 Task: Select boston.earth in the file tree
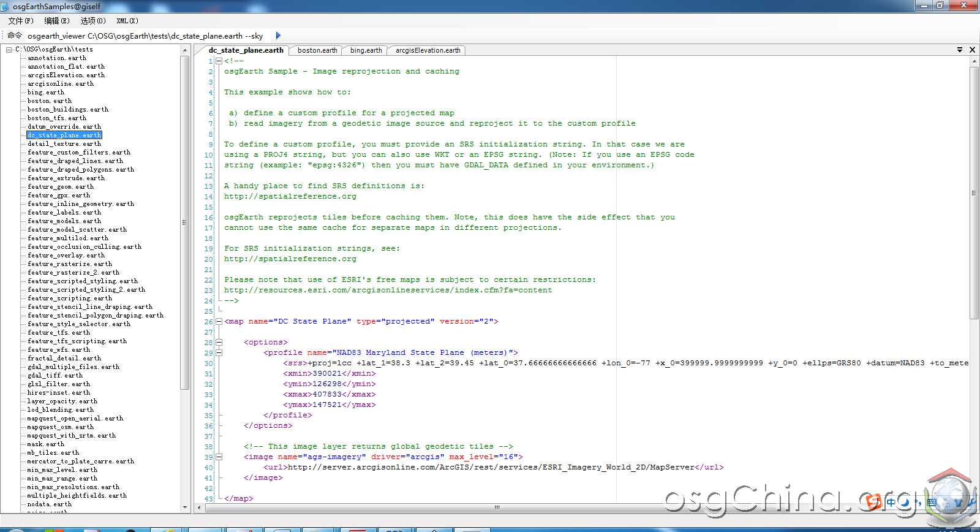tap(49, 101)
